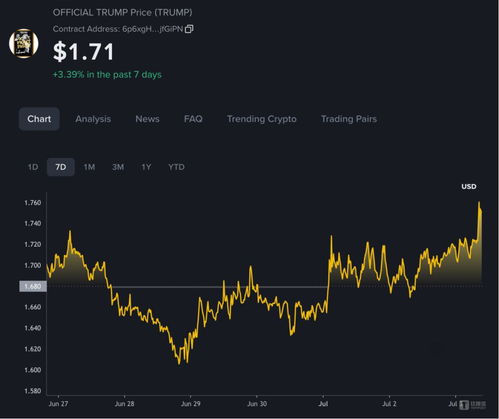Select the 1Y time range
The height and width of the screenshot is (419, 499).
click(x=146, y=167)
